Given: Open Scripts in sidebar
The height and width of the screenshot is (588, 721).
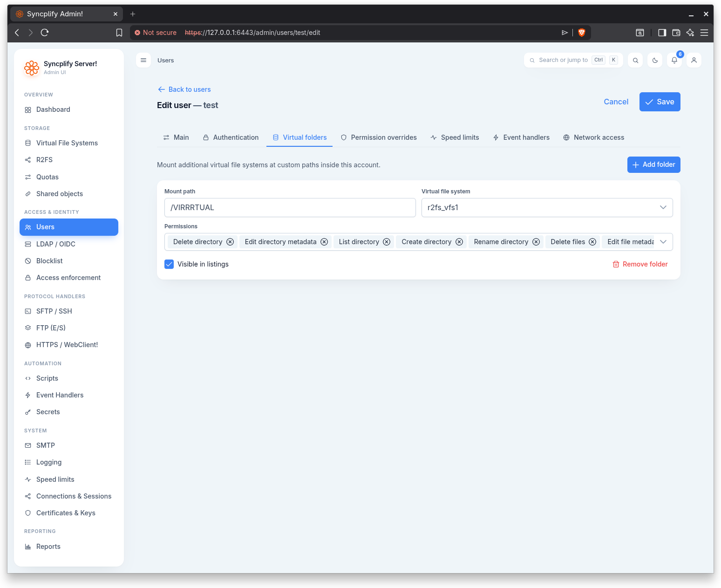Looking at the screenshot, I should [x=69, y=378].
